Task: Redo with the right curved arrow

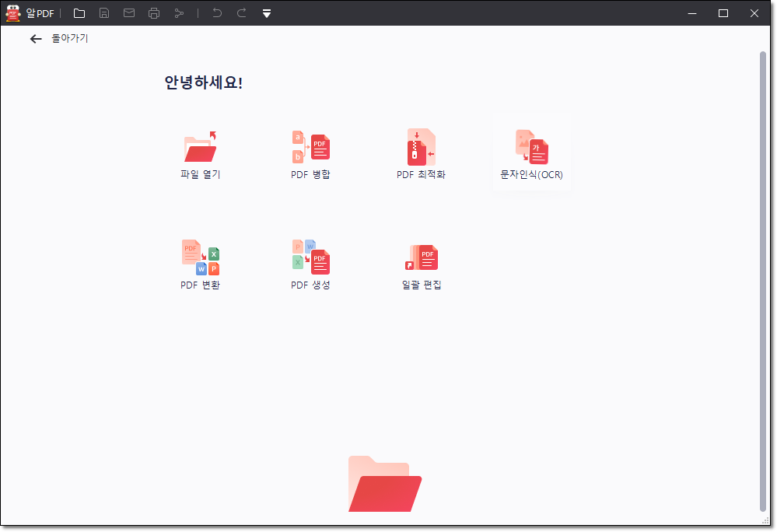Action: [x=242, y=13]
